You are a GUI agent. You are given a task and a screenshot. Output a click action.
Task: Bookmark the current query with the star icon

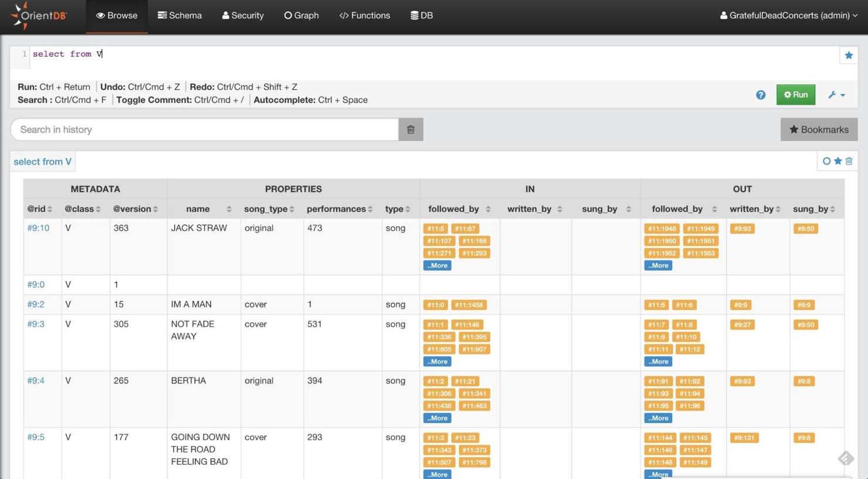849,55
